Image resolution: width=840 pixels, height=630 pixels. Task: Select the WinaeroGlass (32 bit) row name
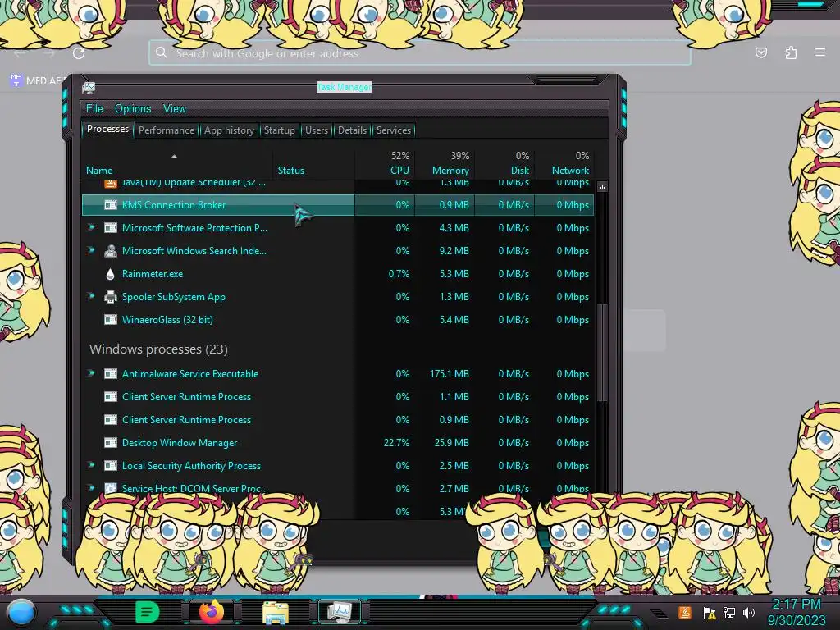167,320
